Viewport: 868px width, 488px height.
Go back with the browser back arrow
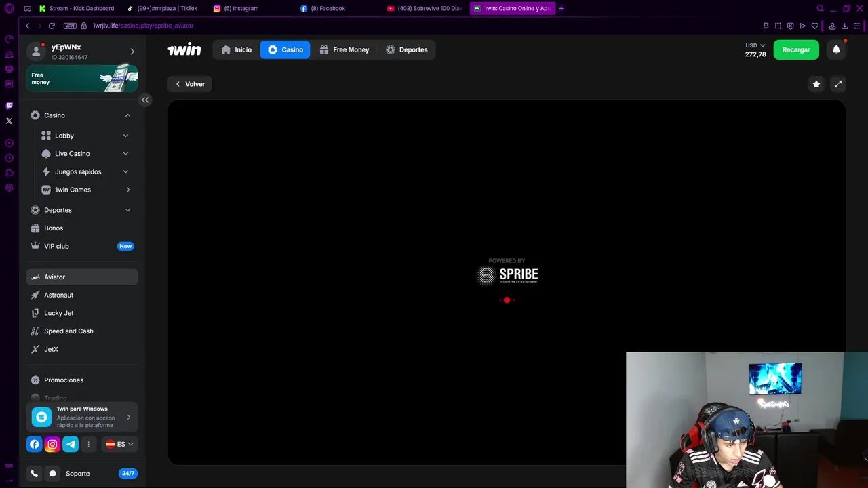coord(27,26)
